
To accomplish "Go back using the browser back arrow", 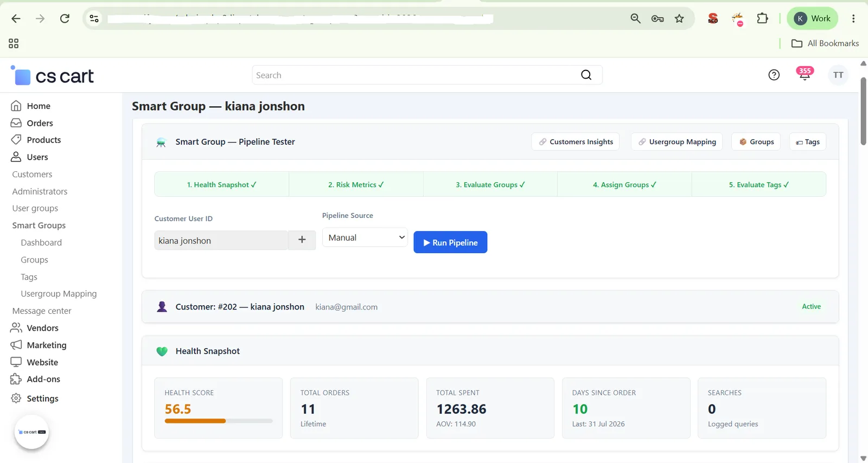I will (x=16, y=18).
